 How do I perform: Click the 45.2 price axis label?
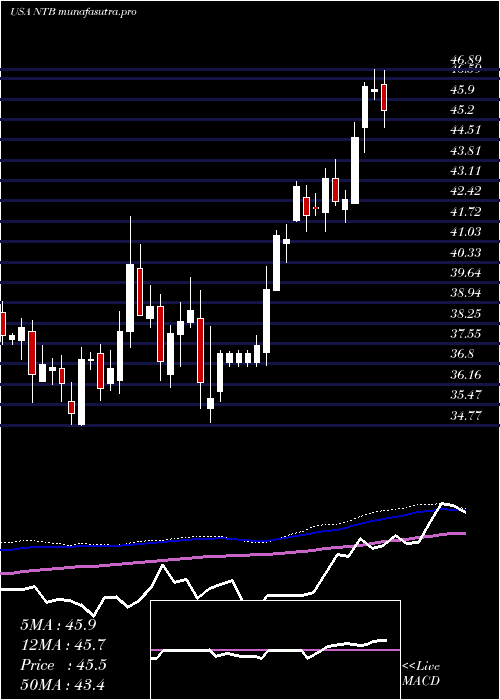coord(464,110)
